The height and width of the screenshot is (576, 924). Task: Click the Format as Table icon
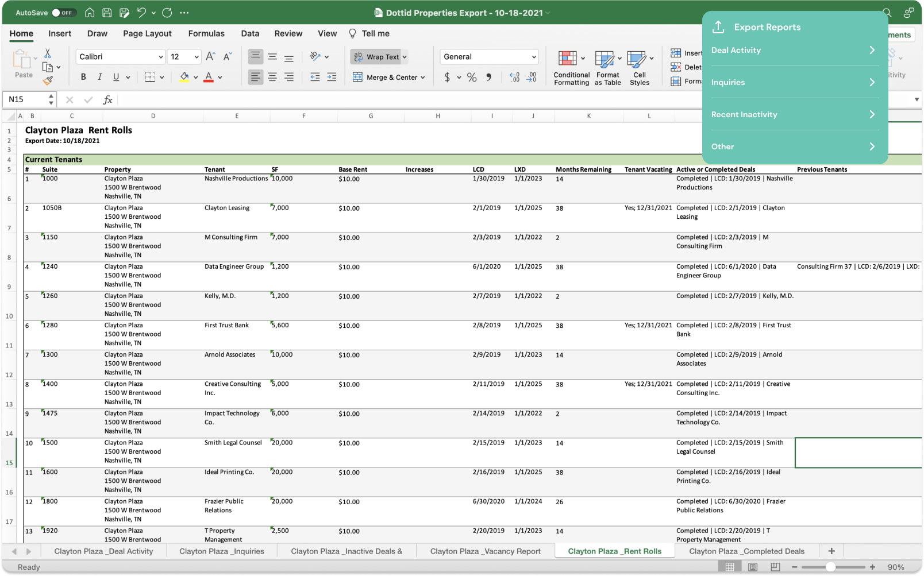click(607, 68)
